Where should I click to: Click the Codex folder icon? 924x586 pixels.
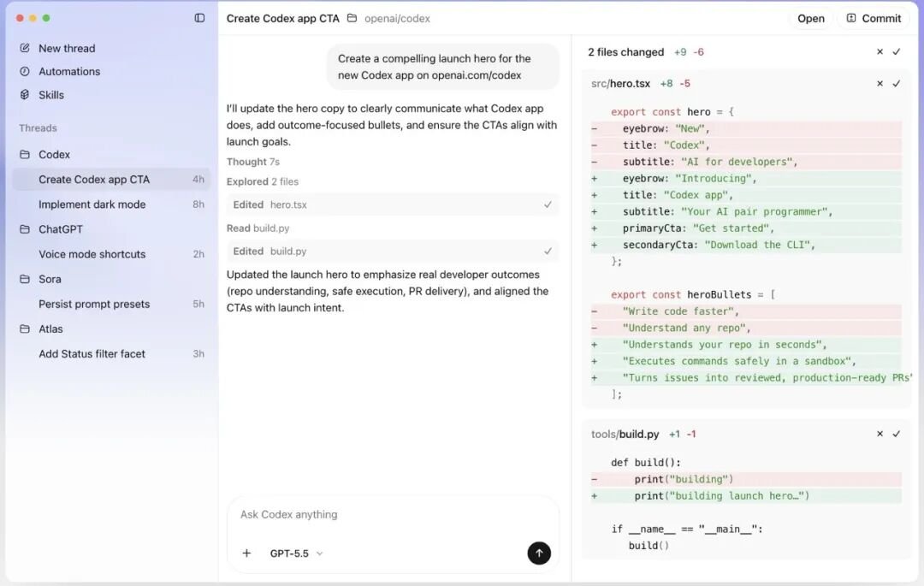(x=25, y=154)
